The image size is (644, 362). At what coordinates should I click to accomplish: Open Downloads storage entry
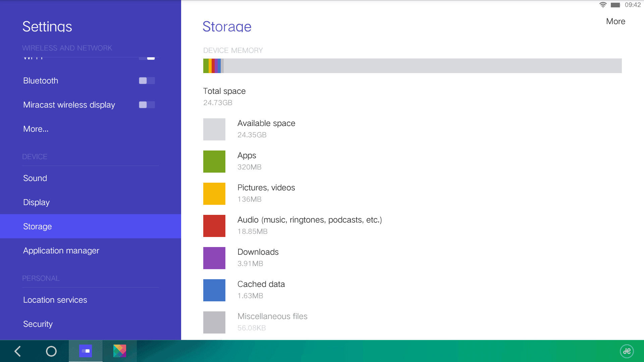point(413,258)
